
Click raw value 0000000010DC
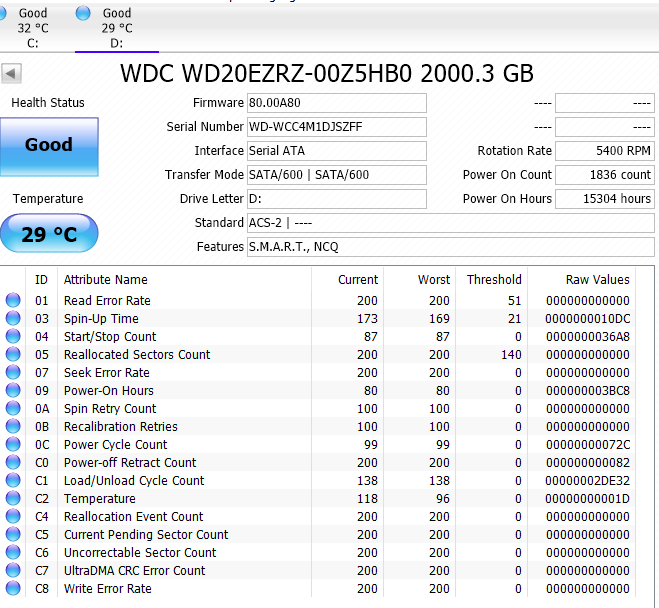pos(588,319)
